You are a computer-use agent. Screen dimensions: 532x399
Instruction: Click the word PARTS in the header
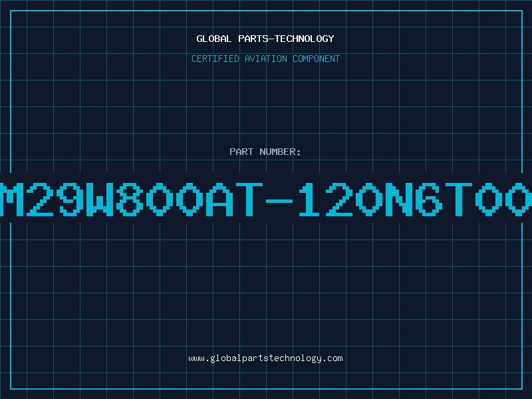pyautogui.click(x=253, y=39)
